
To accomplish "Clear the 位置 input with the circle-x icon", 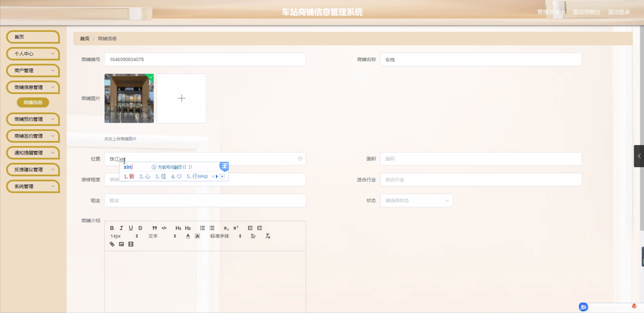I will 300,158.
